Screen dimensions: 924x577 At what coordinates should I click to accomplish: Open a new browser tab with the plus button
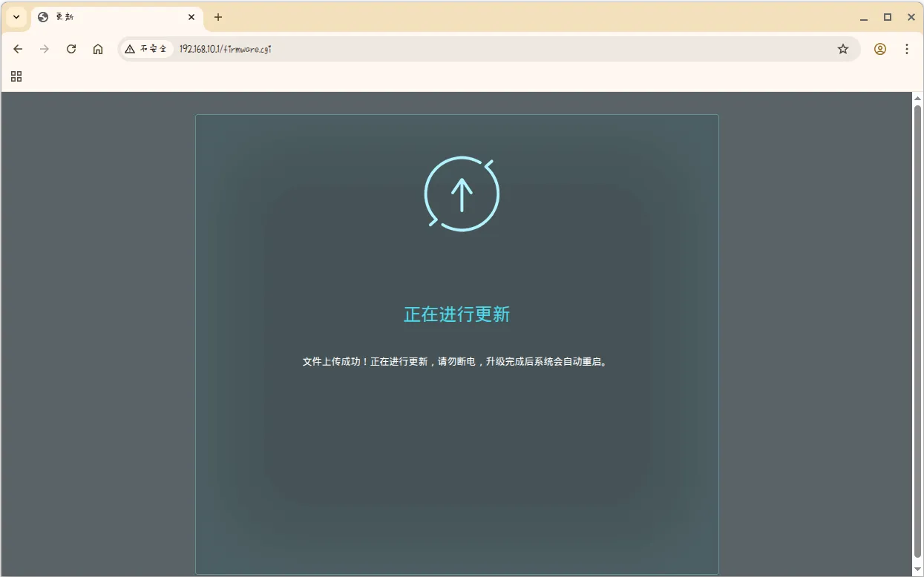point(217,17)
